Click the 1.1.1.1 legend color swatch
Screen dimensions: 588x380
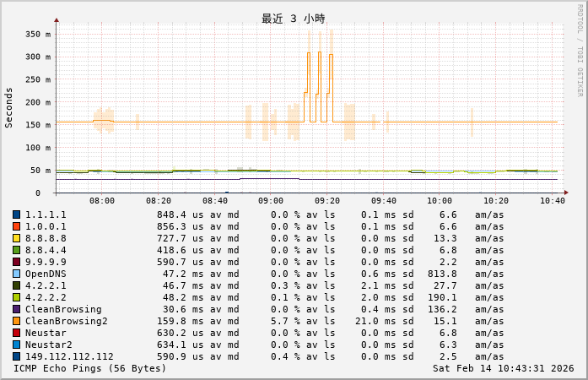tap(16, 214)
